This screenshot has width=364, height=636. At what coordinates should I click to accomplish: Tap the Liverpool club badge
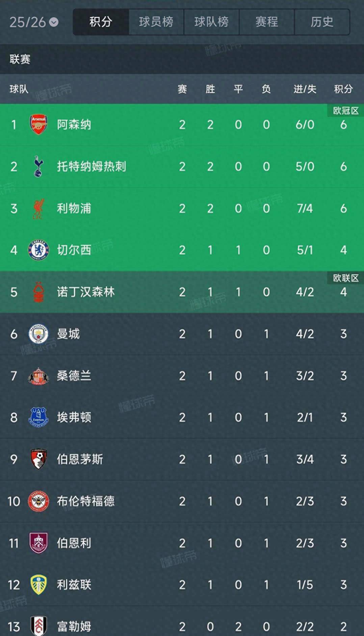(x=38, y=208)
